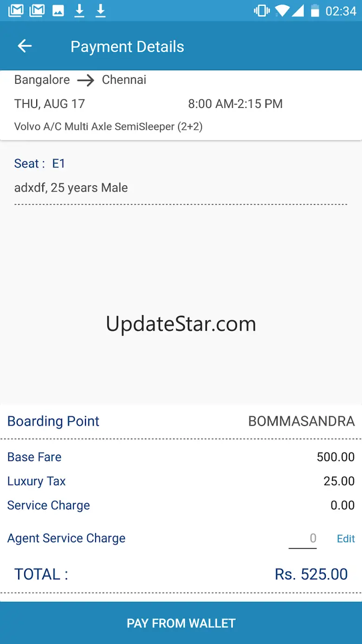Screen dimensions: 362x644
Task: Tap the Rs. 525.00 total amount
Action: pos(311,574)
